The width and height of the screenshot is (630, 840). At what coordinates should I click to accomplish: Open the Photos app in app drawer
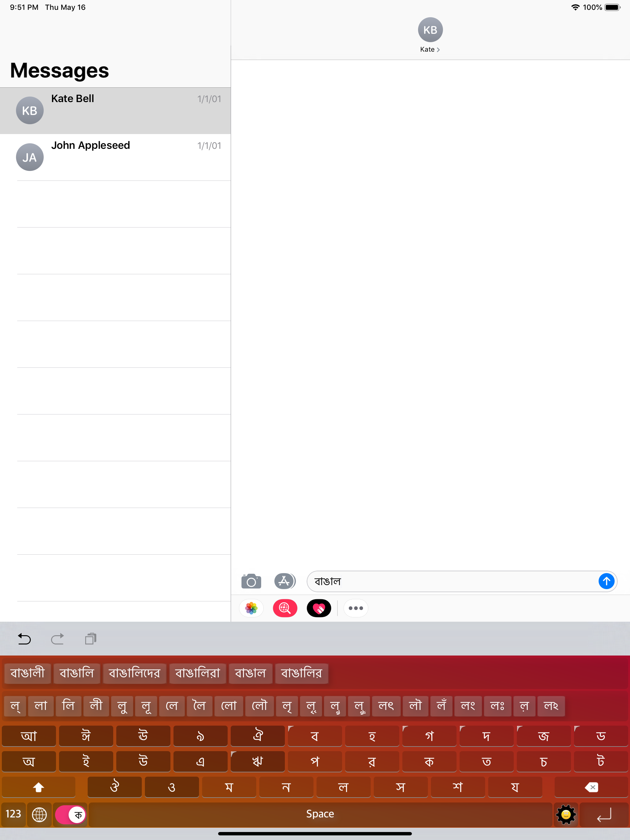click(x=251, y=608)
